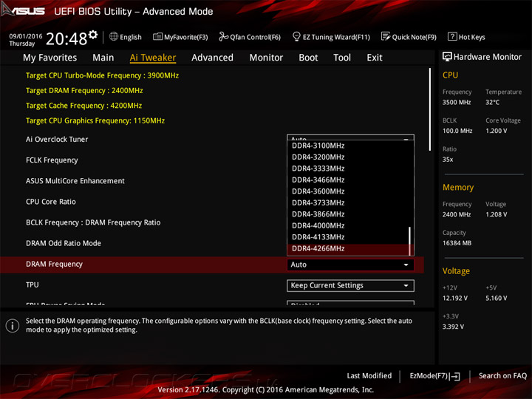Click the CPU temperature 32°C value

click(492, 103)
